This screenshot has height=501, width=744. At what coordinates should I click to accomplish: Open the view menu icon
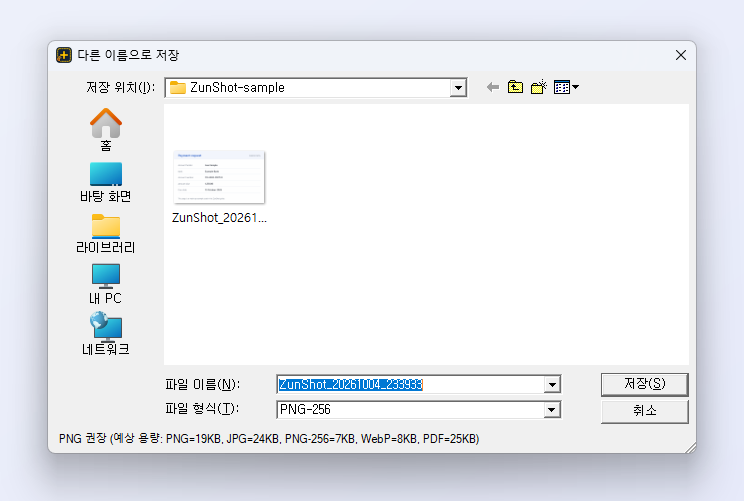coord(566,87)
